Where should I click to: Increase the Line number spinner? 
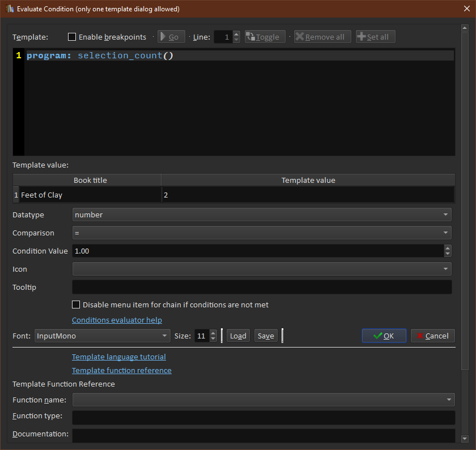[x=236, y=34]
